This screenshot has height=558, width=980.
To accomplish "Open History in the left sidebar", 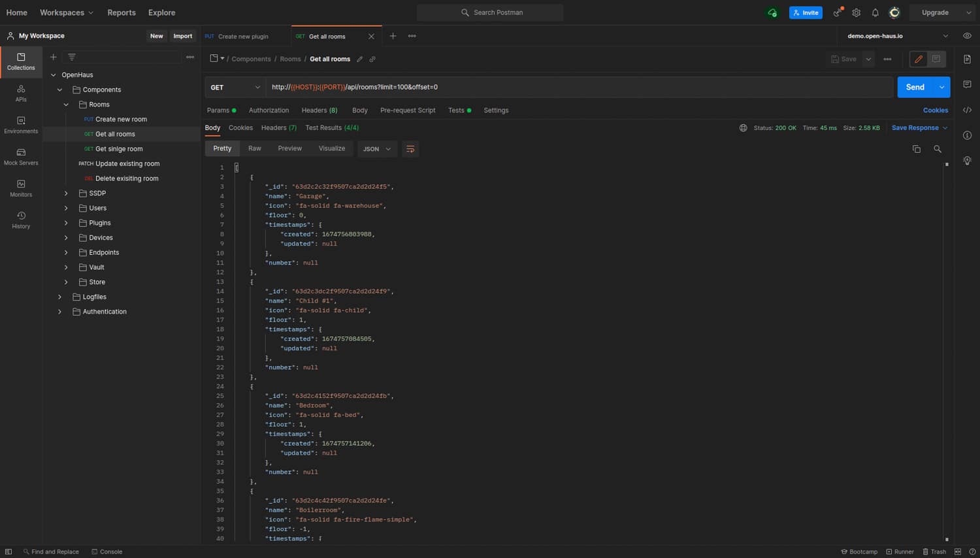I will (21, 220).
